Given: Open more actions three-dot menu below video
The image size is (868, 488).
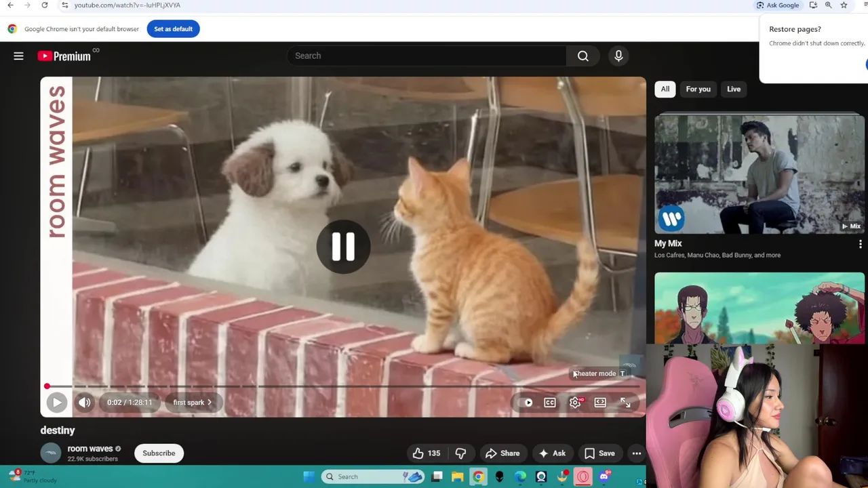Looking at the screenshot, I should tap(637, 453).
